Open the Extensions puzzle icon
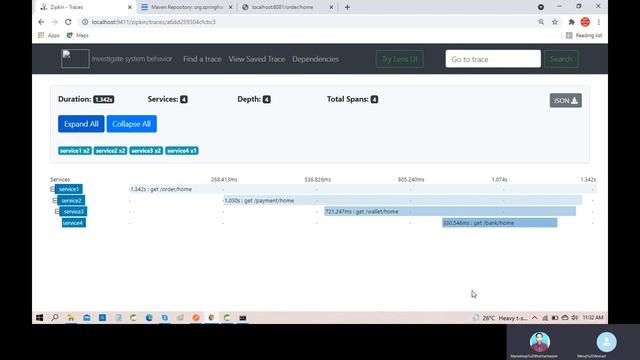Viewport: 640px width, 360px height. coord(571,22)
